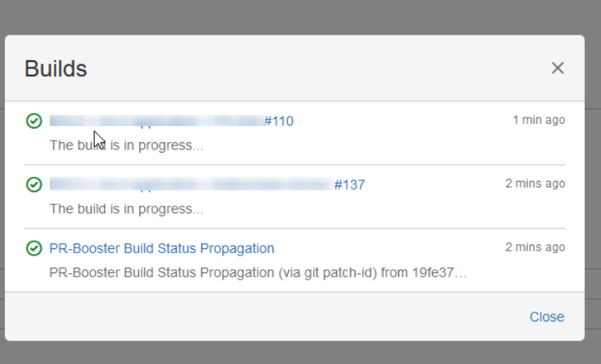Click the PR-Booster row's "2 mins ago" timestamp

tap(535, 247)
